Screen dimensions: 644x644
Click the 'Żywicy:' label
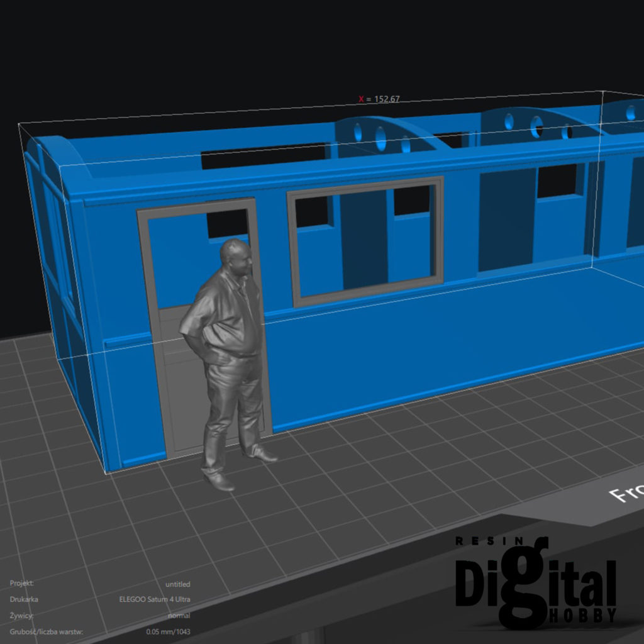pyautogui.click(x=21, y=616)
